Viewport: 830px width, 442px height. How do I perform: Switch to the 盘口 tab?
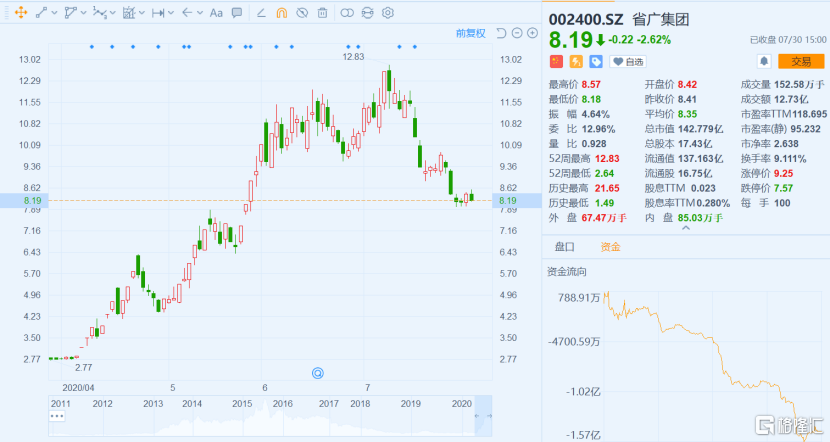click(564, 247)
